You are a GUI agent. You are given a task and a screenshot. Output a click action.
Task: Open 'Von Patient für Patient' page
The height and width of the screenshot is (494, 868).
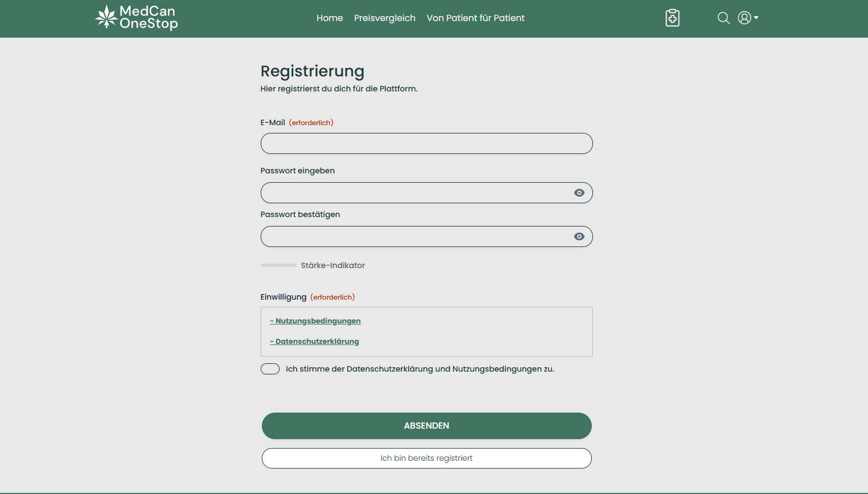click(x=476, y=18)
